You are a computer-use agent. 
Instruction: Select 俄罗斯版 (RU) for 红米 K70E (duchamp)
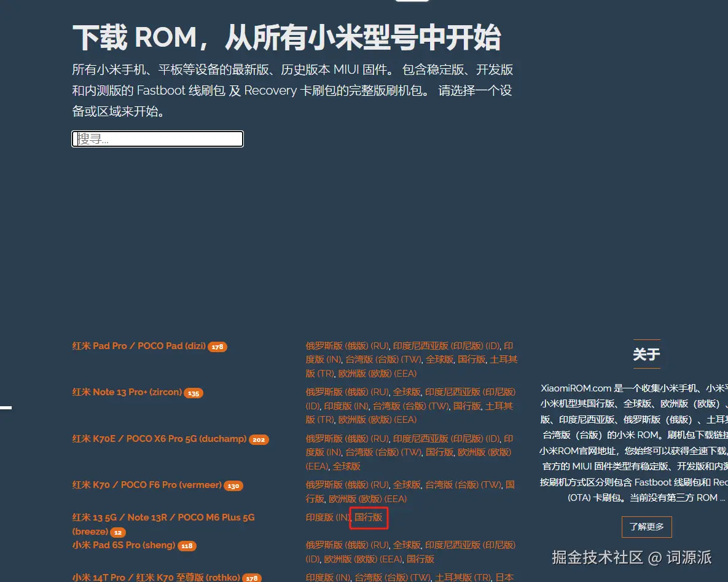point(347,439)
